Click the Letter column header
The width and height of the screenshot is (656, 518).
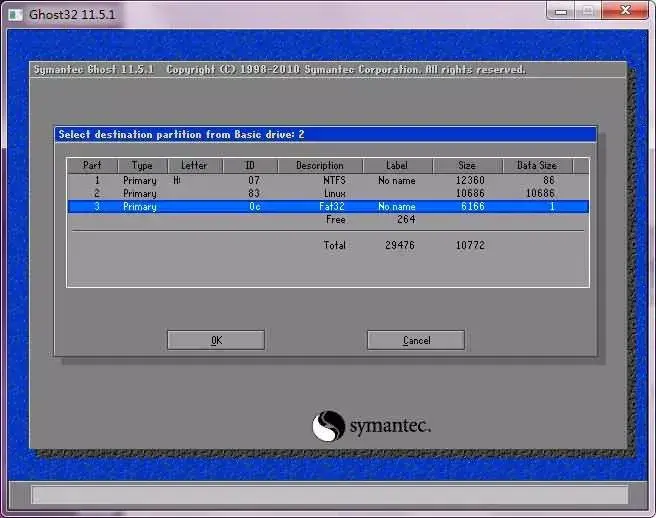195,166
